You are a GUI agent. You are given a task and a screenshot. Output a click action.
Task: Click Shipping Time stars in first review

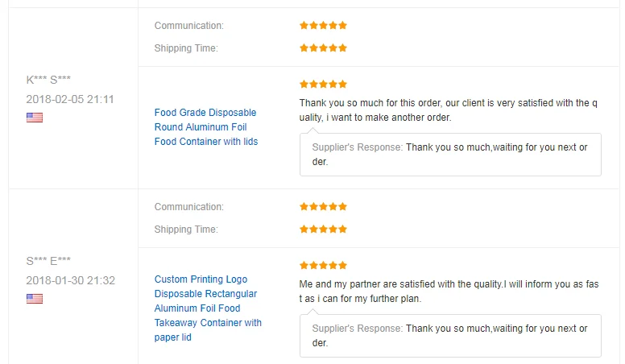pos(323,48)
